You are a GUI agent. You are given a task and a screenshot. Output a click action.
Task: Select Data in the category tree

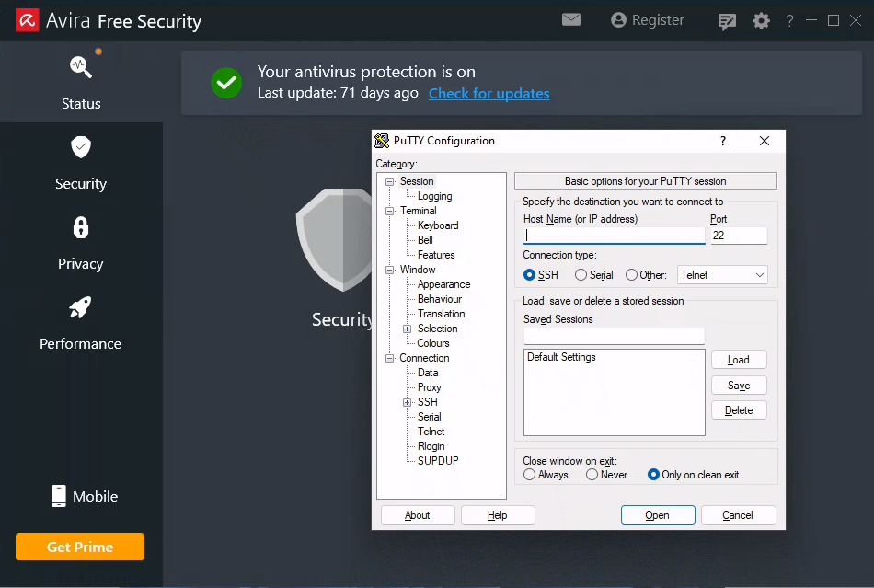428,373
